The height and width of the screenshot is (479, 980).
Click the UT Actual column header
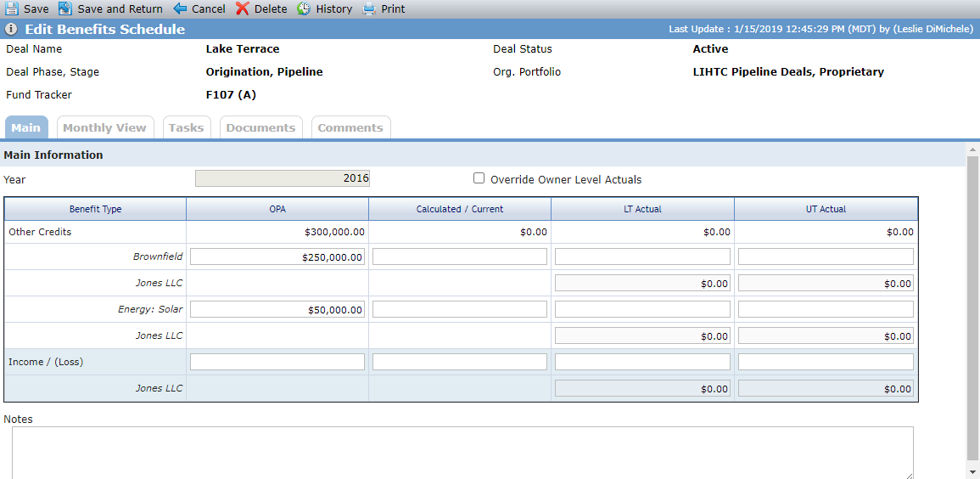click(x=826, y=209)
